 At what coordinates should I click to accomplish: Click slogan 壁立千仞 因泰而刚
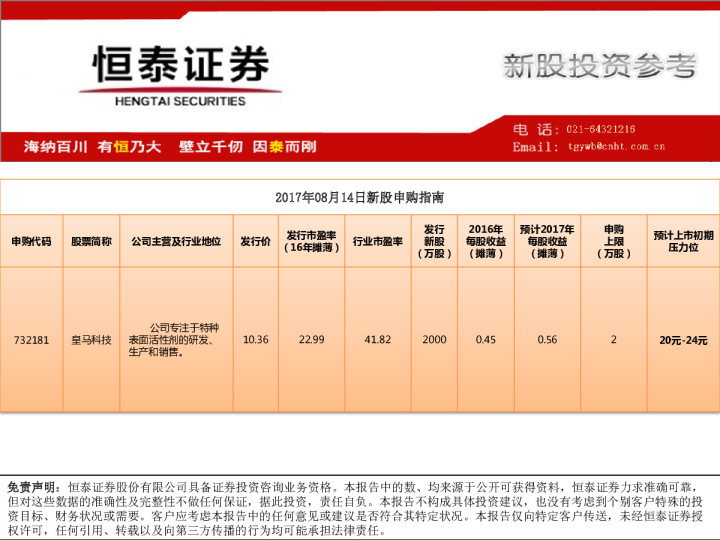[x=248, y=146]
